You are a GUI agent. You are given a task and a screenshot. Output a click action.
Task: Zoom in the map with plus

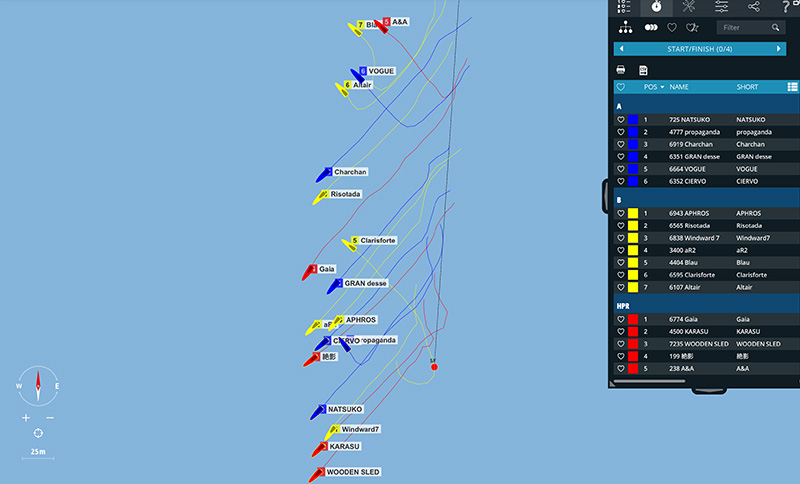tap(26, 417)
